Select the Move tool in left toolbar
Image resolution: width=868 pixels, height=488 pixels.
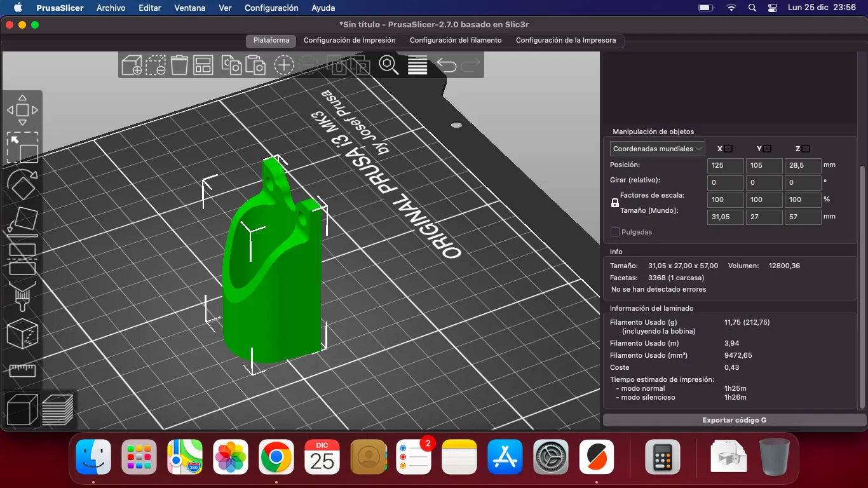[22, 110]
